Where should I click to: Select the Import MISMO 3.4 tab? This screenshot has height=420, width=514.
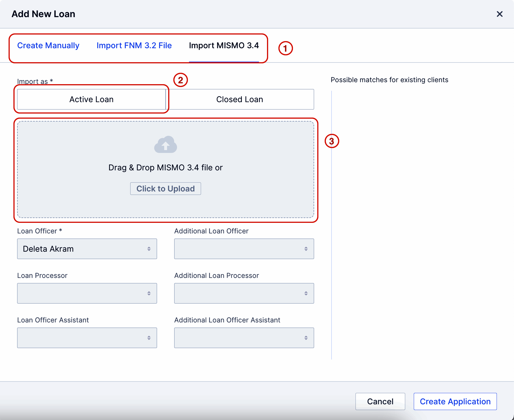click(224, 46)
